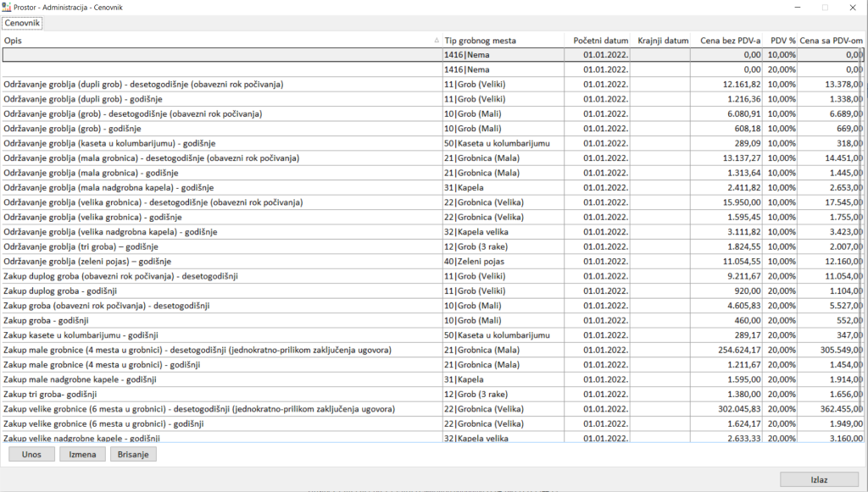
Task: Click the Izlaz button
Action: (818, 479)
